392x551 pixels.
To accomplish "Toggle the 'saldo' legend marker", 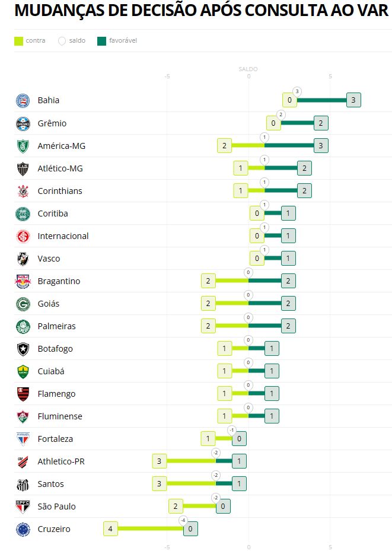I will tap(77, 41).
